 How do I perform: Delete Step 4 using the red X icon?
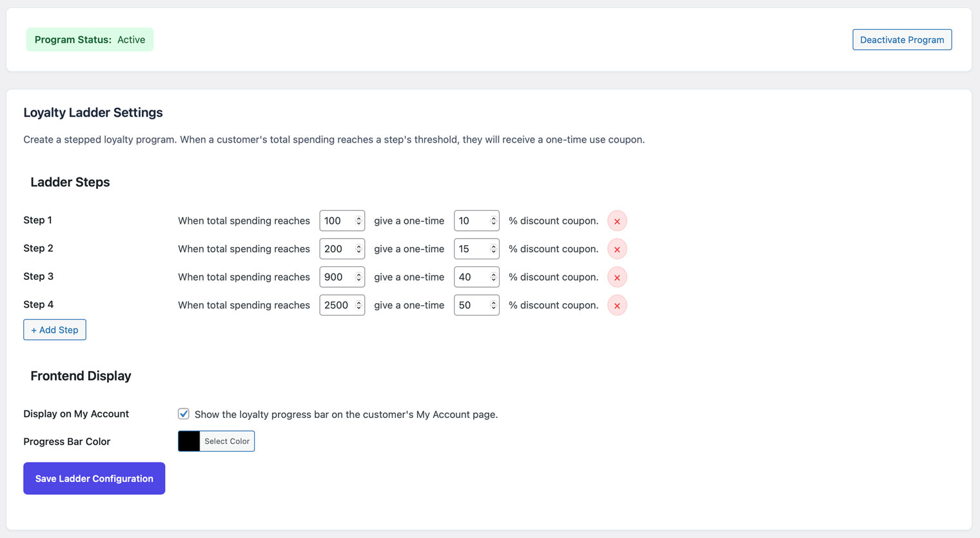(x=617, y=305)
